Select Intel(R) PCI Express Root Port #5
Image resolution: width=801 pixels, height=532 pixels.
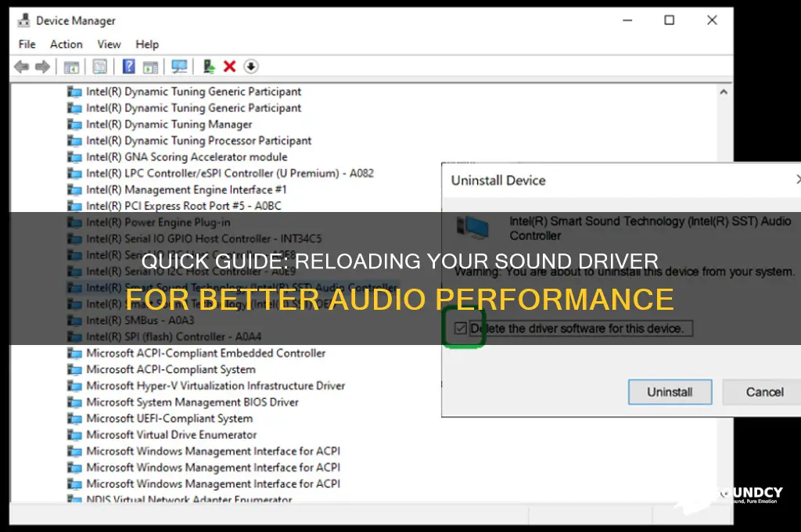[x=174, y=206]
